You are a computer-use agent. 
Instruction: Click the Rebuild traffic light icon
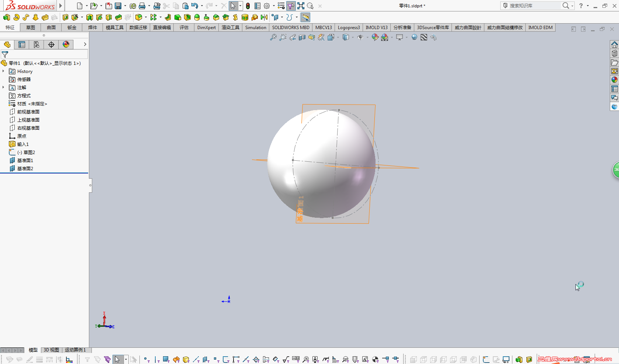(x=248, y=6)
